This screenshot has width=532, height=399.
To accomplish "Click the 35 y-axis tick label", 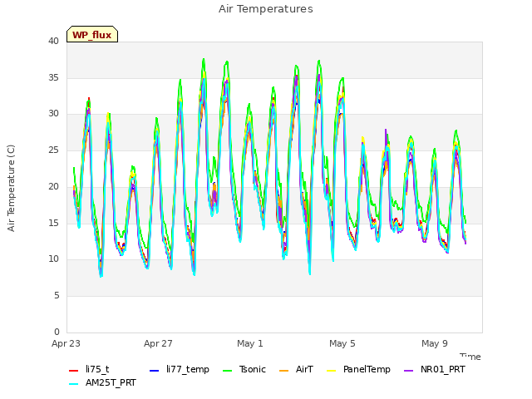I will [x=53, y=77].
